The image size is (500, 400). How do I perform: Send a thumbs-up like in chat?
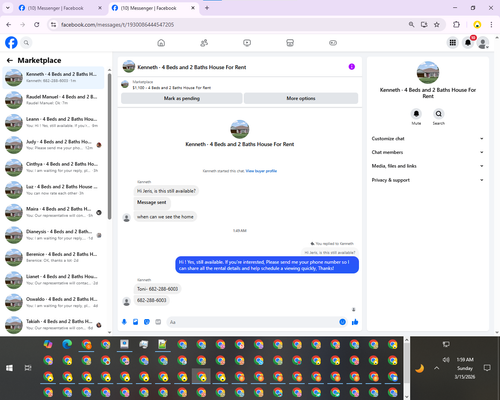355,322
